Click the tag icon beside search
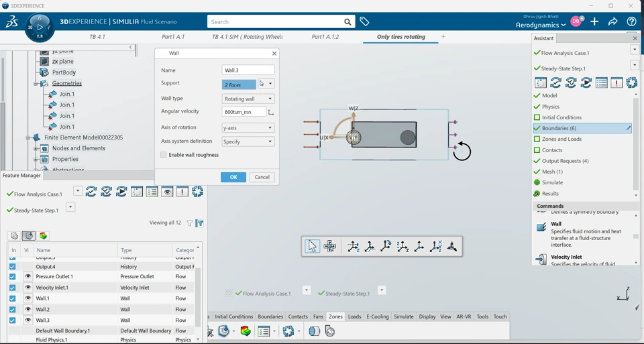Screen dimensions: 644x344 tap(364, 21)
